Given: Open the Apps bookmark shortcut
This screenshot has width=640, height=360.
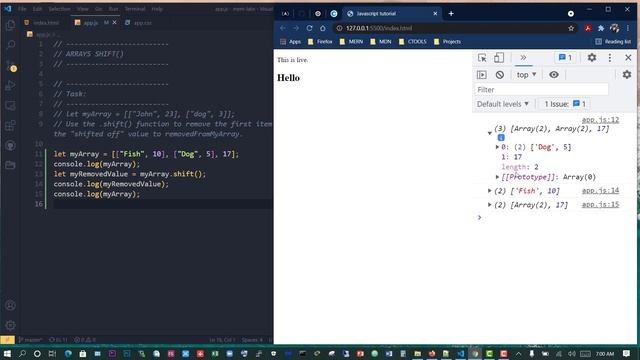Looking at the screenshot, I should 291,42.
